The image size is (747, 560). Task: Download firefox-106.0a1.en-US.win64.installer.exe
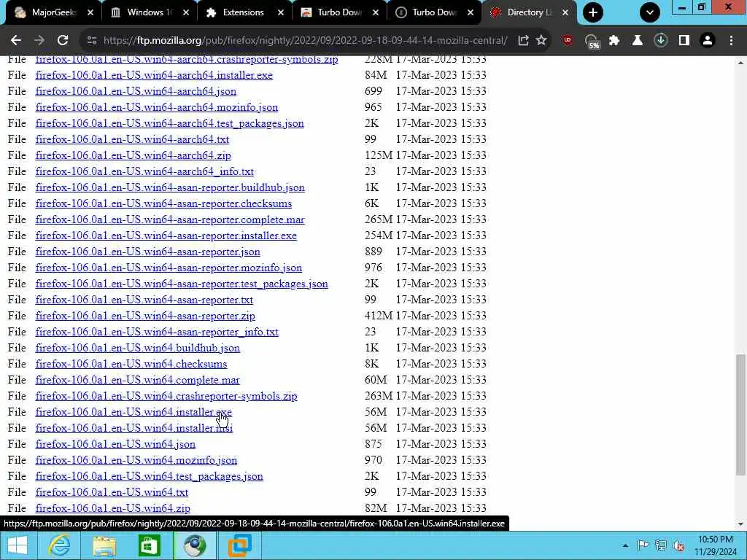(133, 412)
